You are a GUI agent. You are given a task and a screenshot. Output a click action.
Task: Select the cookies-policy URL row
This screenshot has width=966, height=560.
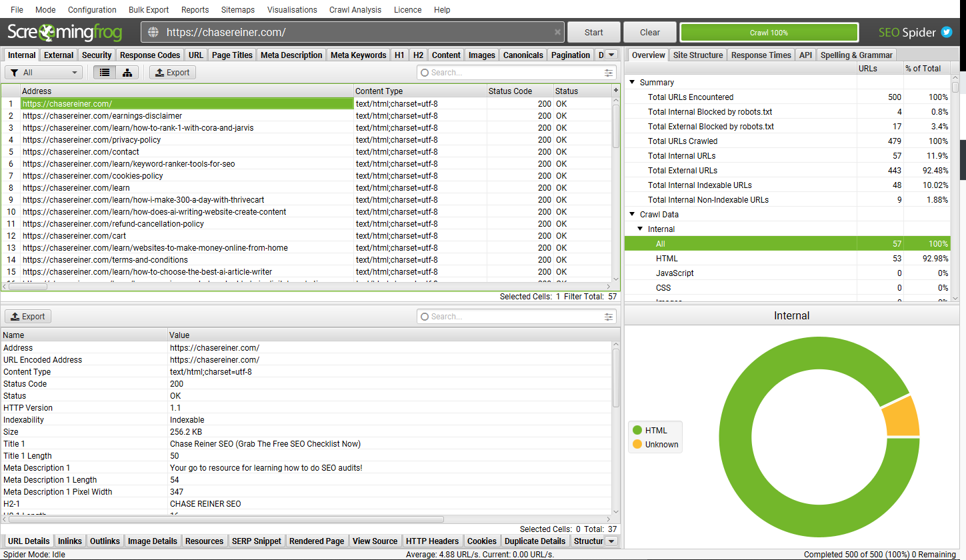tap(311, 176)
